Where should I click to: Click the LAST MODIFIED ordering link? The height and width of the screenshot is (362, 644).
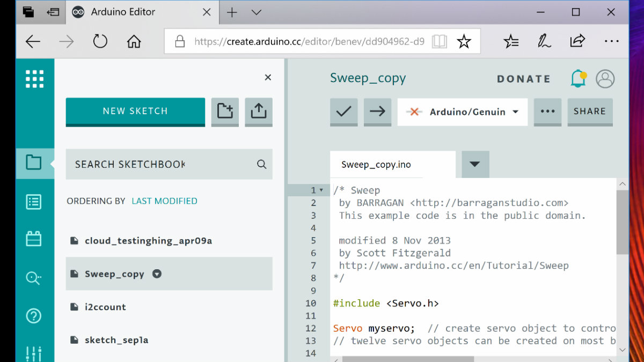coord(164,201)
